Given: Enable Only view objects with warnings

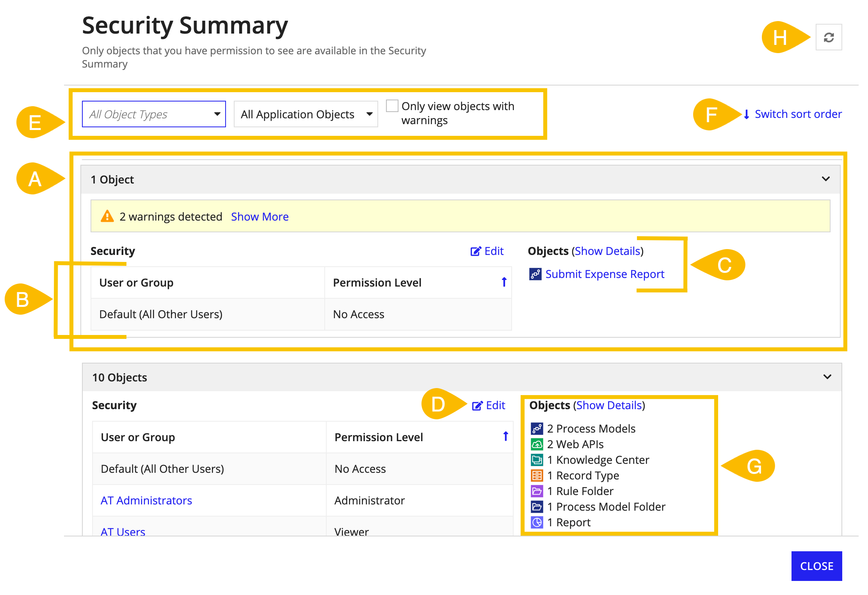Looking at the screenshot, I should coord(392,106).
